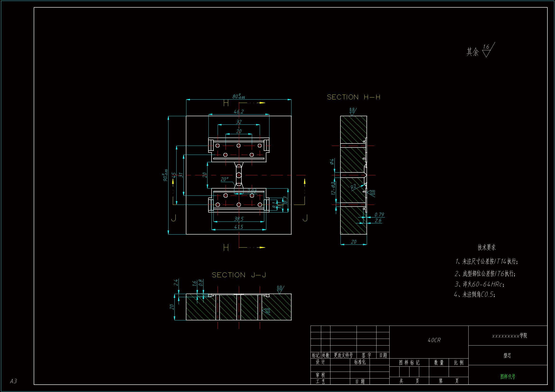Click the bottom yellow H section arrow
The image size is (555, 392).
pos(262,247)
